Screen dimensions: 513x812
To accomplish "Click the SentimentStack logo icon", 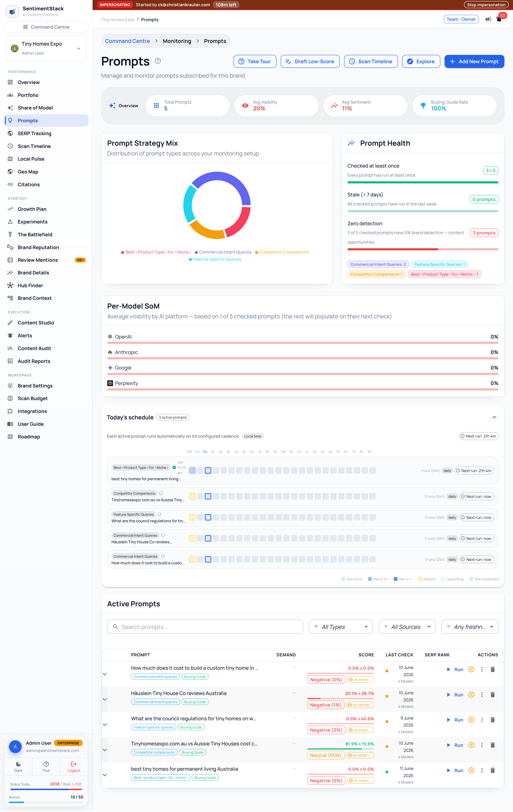I will tap(12, 11).
